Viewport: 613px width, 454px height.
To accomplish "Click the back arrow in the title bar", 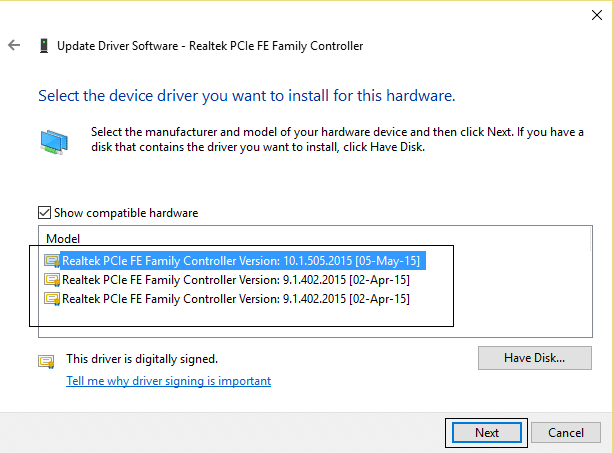I will click(x=13, y=46).
